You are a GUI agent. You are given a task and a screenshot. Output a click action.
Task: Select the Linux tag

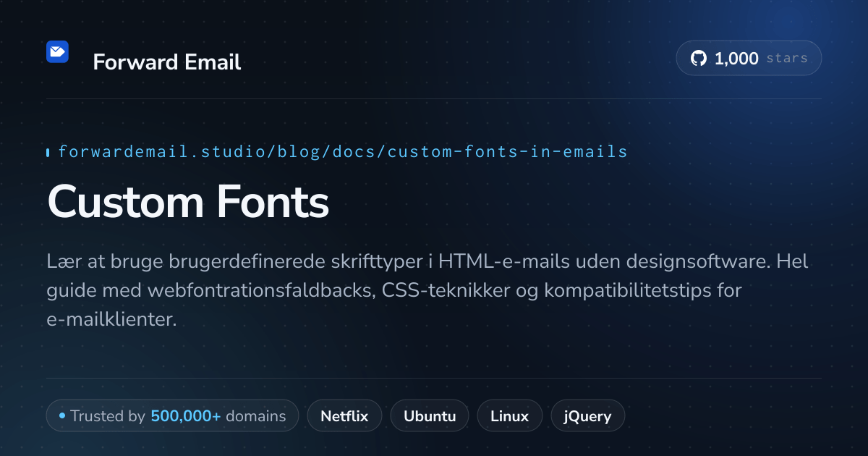click(x=509, y=416)
